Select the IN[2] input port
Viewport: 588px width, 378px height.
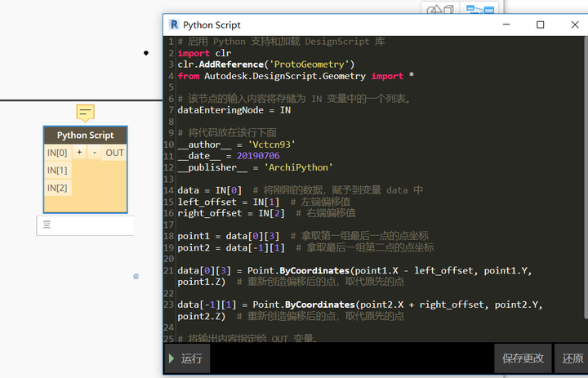[x=57, y=188]
